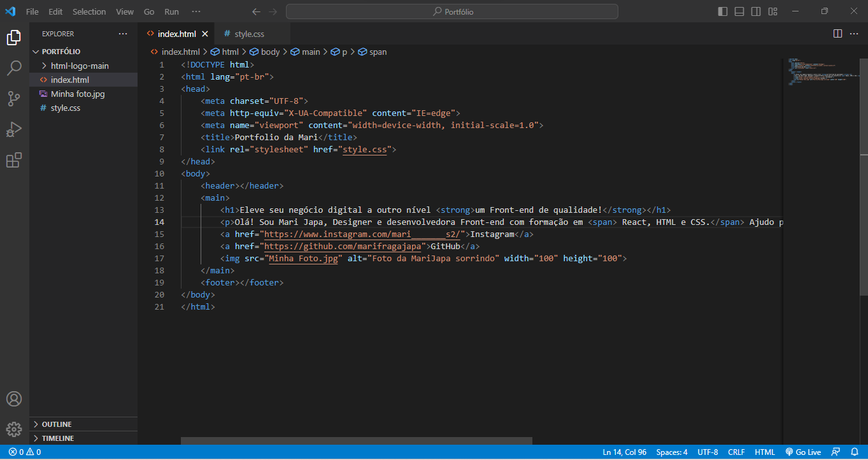868x460 pixels.
Task: Change encoding via UTF-8 status item
Action: click(x=708, y=452)
